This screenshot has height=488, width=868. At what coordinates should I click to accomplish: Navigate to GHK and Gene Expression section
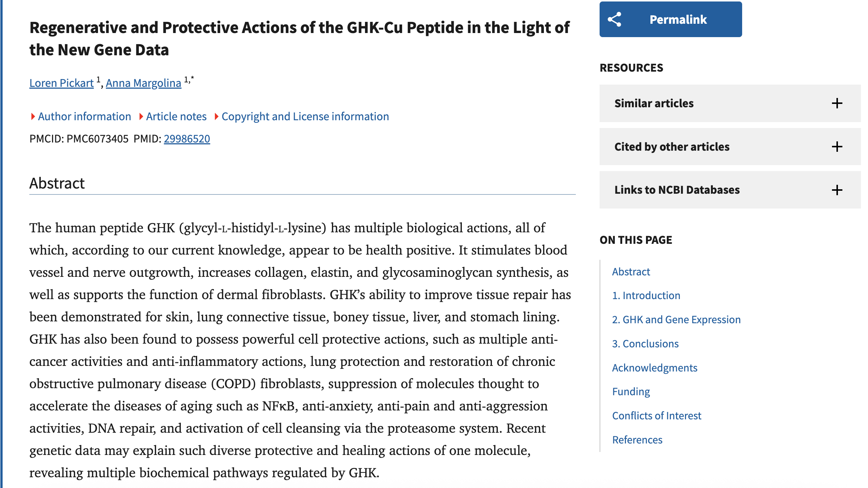click(x=676, y=320)
